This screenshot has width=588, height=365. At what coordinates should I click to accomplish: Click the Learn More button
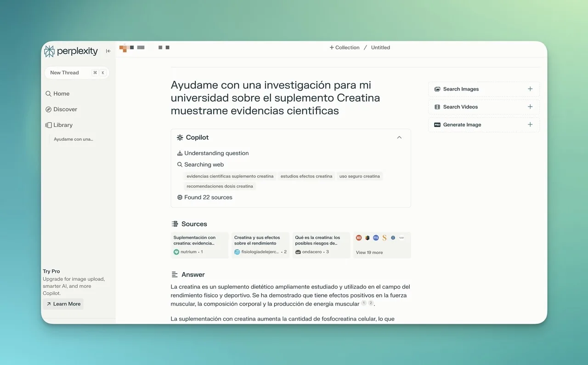[63, 304]
